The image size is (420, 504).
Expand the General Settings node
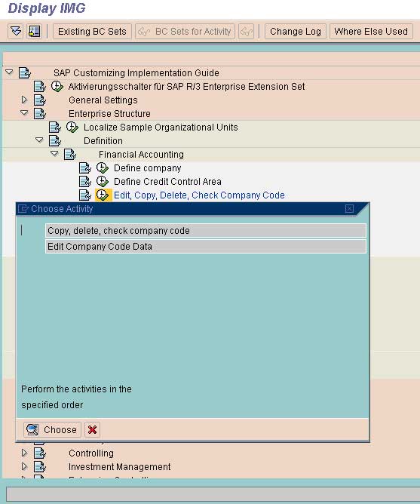click(24, 100)
